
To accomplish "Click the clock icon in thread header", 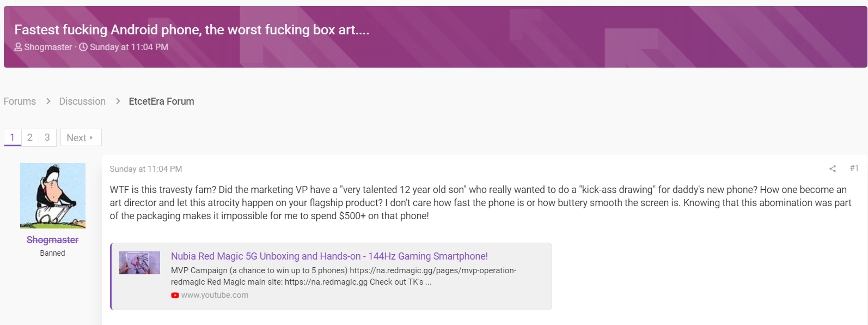I will pyautogui.click(x=83, y=47).
